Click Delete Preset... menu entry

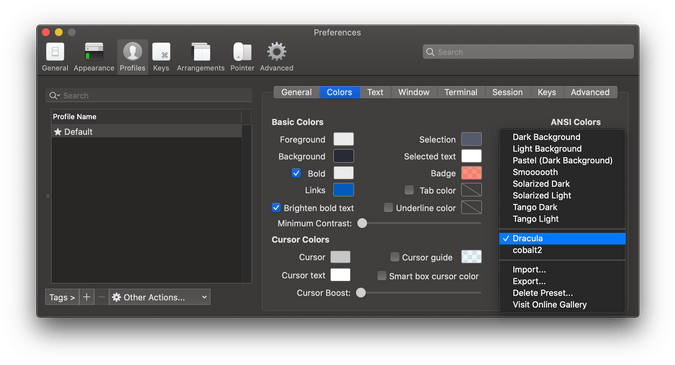[x=562, y=293]
